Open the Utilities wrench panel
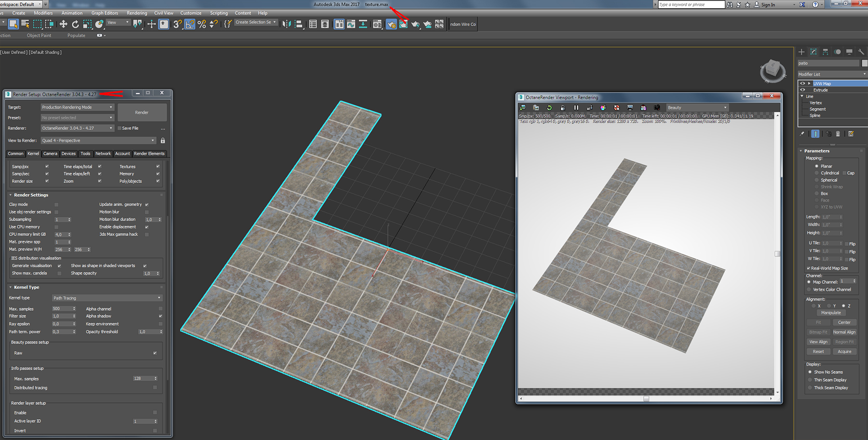 (861, 52)
